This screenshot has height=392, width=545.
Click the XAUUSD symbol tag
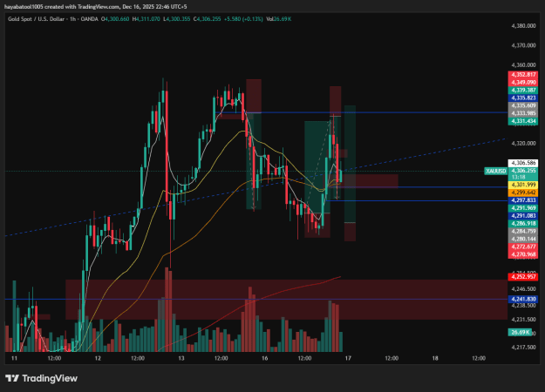[495, 172]
